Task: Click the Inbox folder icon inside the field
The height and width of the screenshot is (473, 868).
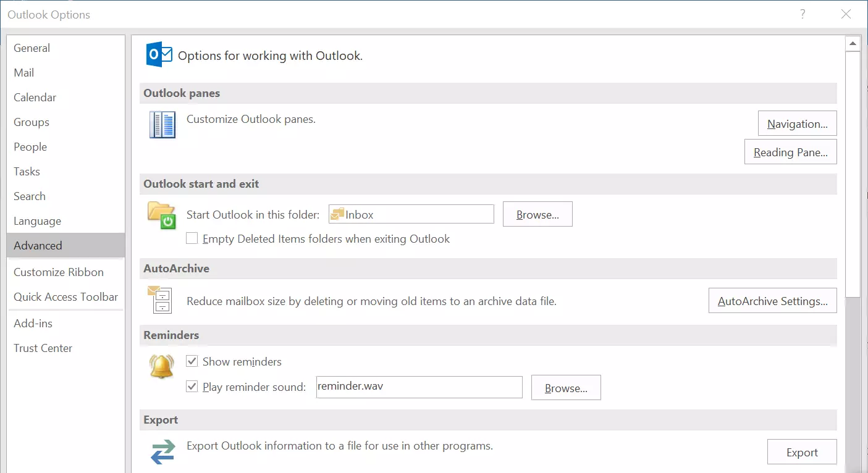Action: (x=337, y=214)
